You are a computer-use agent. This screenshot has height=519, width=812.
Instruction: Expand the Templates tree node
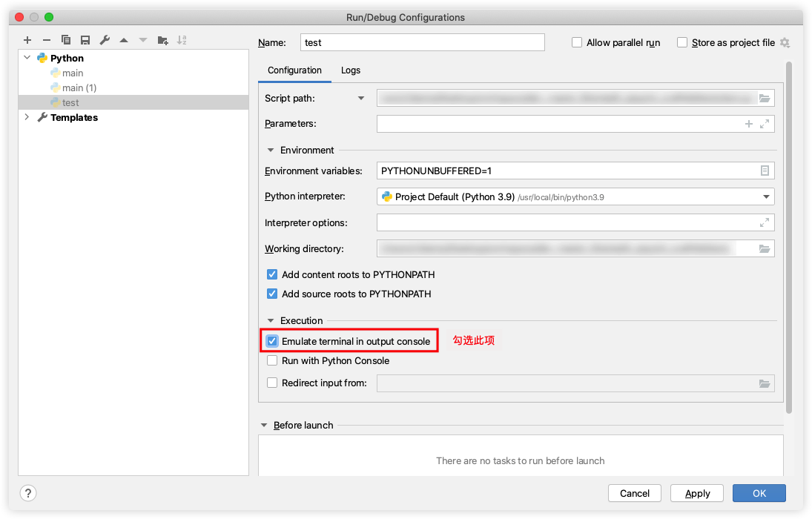(27, 117)
